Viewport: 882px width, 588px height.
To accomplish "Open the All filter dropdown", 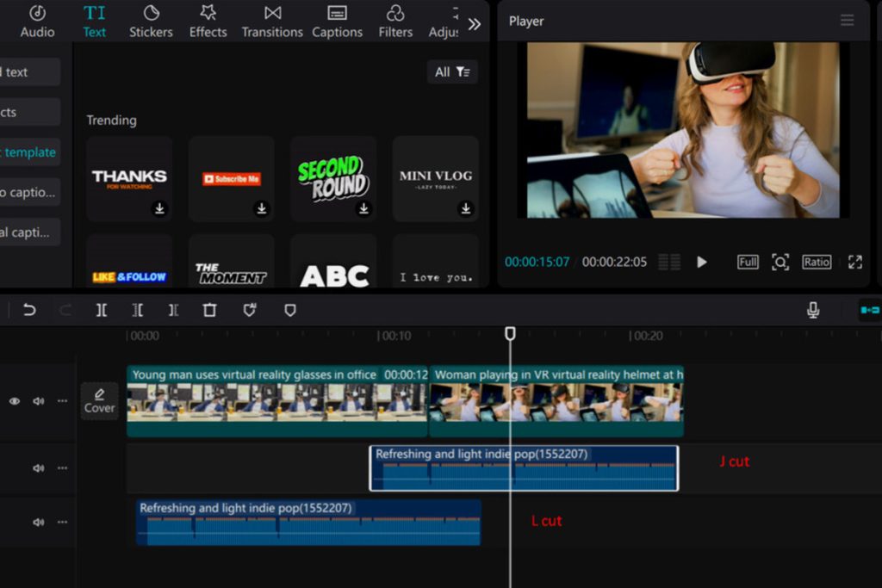I will 452,72.
